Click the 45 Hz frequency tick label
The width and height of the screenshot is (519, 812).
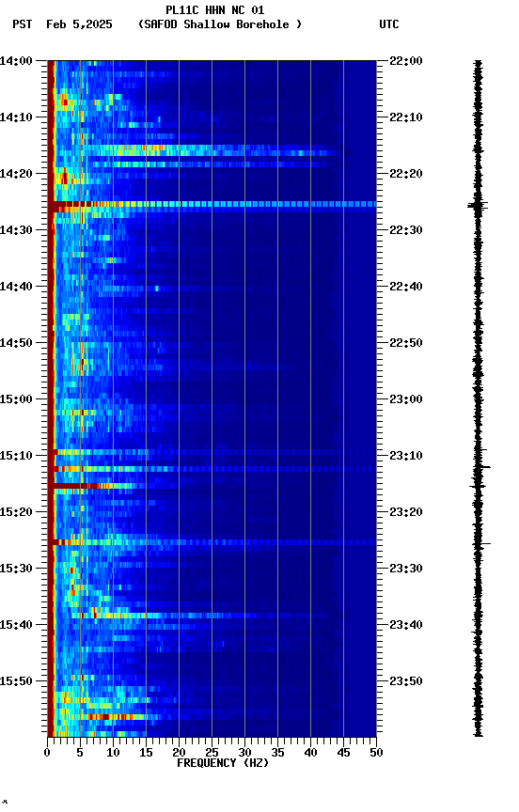(x=343, y=753)
